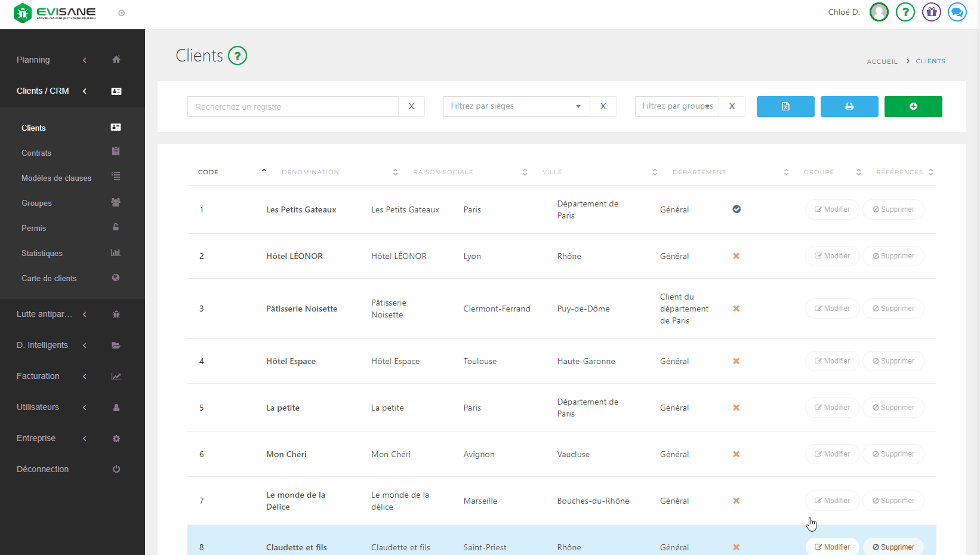980x555 pixels.
Task: Click the blue export file icon button
Action: (785, 106)
